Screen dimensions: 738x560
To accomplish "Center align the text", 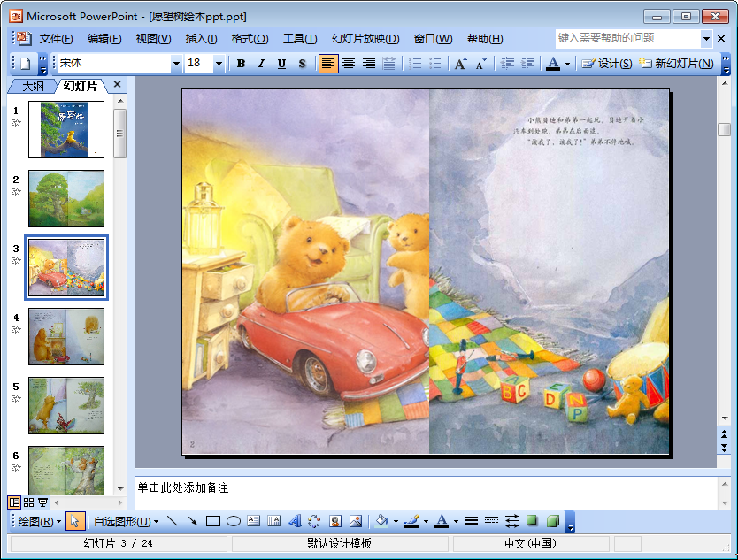I will coord(349,63).
